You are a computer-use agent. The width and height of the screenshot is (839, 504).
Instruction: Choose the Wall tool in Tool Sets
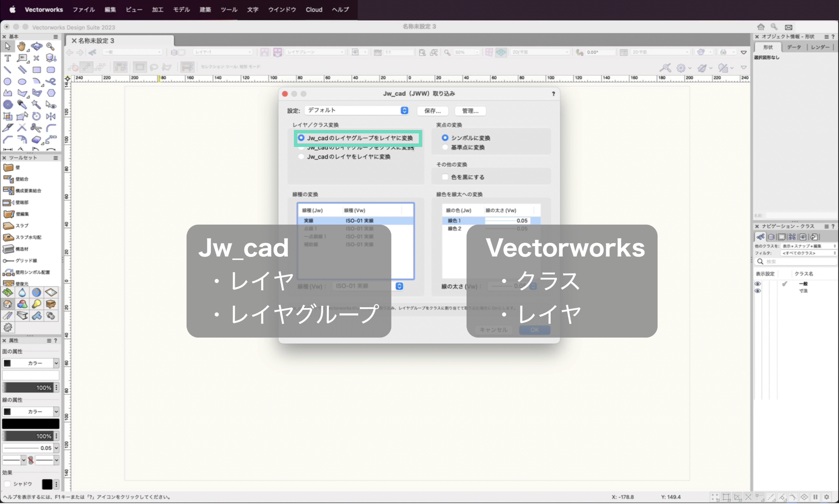click(x=12, y=168)
